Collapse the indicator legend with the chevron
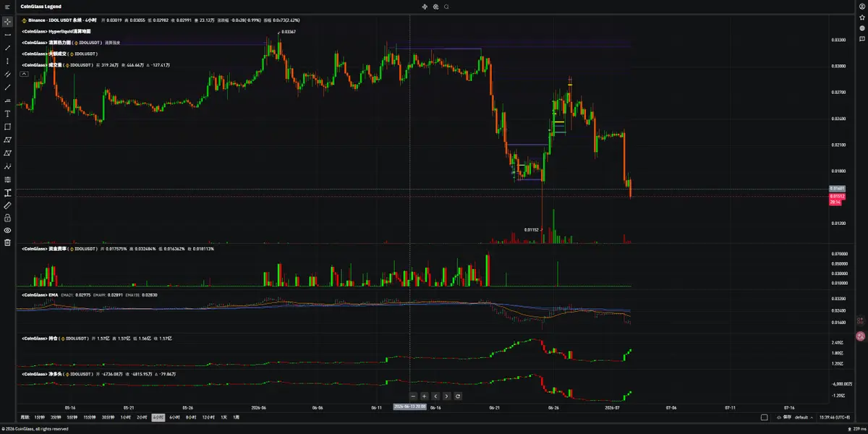This screenshot has height=434, width=868. click(x=25, y=73)
